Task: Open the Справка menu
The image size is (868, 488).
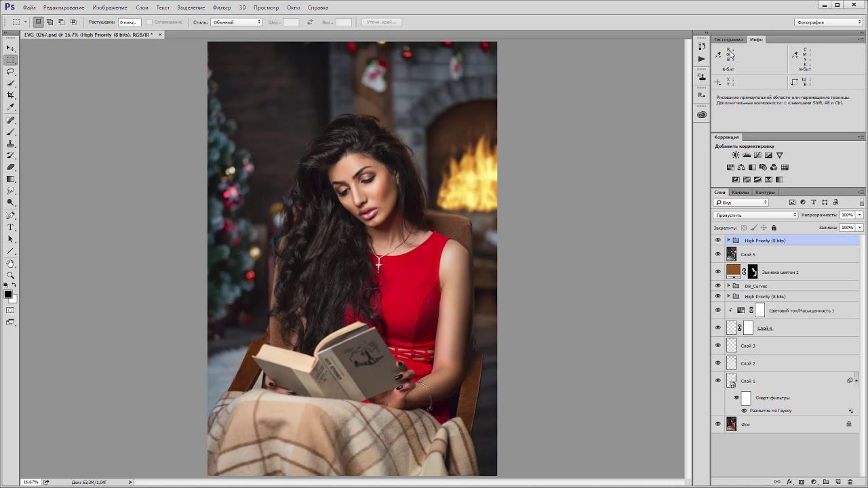Action: pos(318,7)
